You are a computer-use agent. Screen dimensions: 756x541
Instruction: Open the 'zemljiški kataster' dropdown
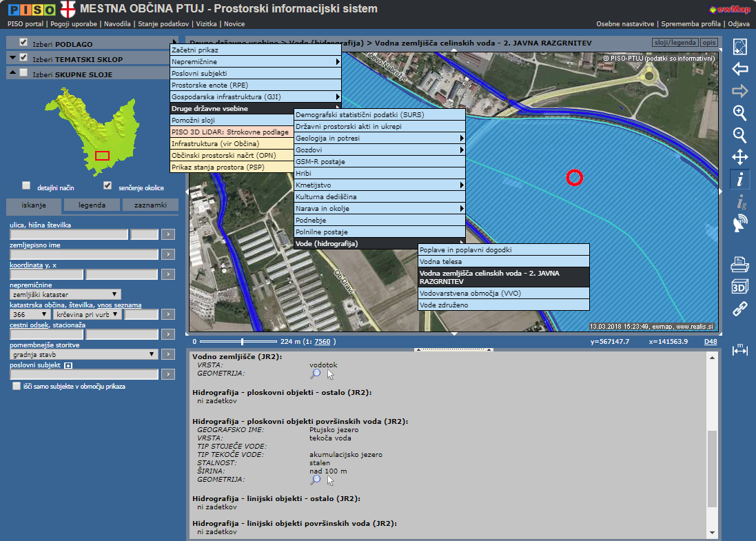pyautogui.click(x=65, y=294)
